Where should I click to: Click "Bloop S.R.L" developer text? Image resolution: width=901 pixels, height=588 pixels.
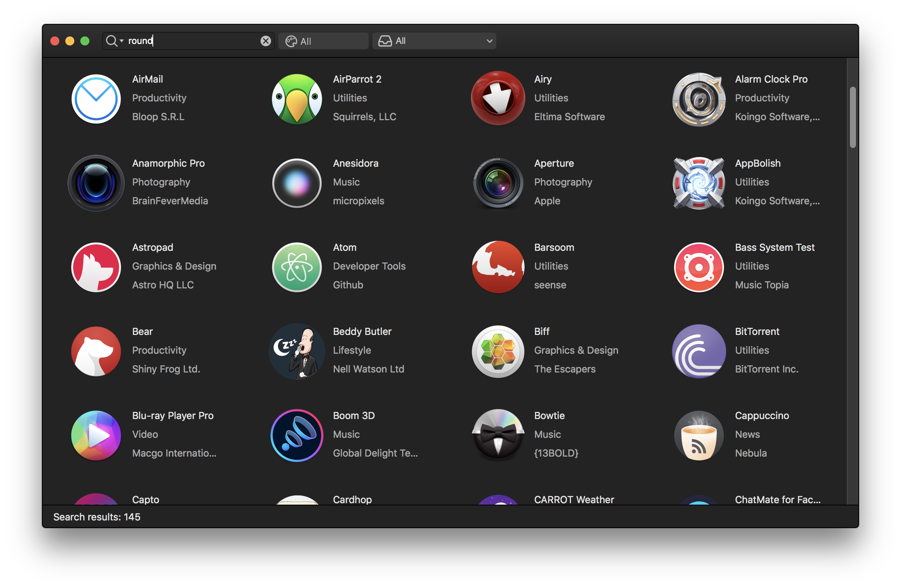click(158, 117)
